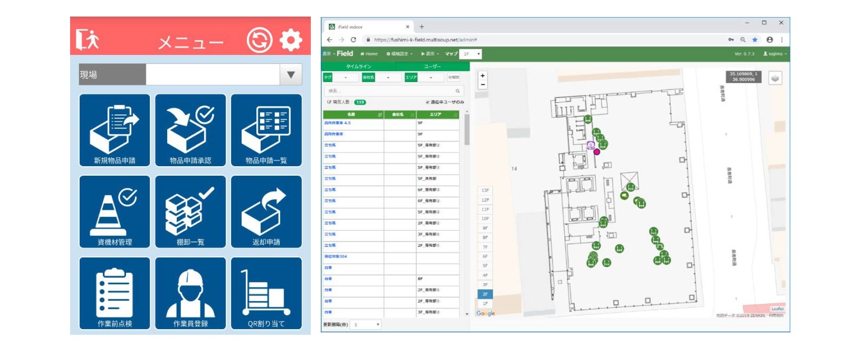Open settings gear in menu header
This screenshot has width=868, height=349.
click(290, 40)
